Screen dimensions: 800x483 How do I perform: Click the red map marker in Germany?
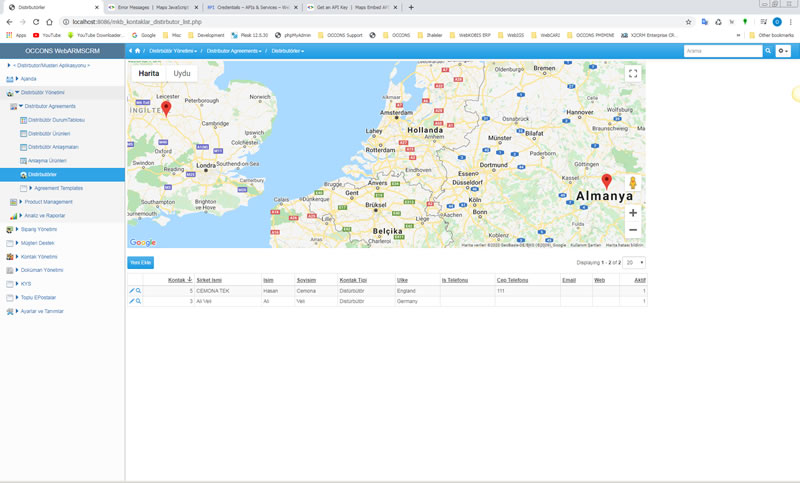point(606,181)
